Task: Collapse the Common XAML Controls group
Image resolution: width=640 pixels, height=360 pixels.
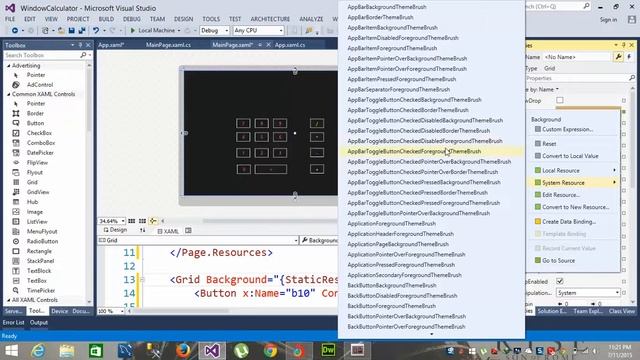Action: [x=9, y=94]
